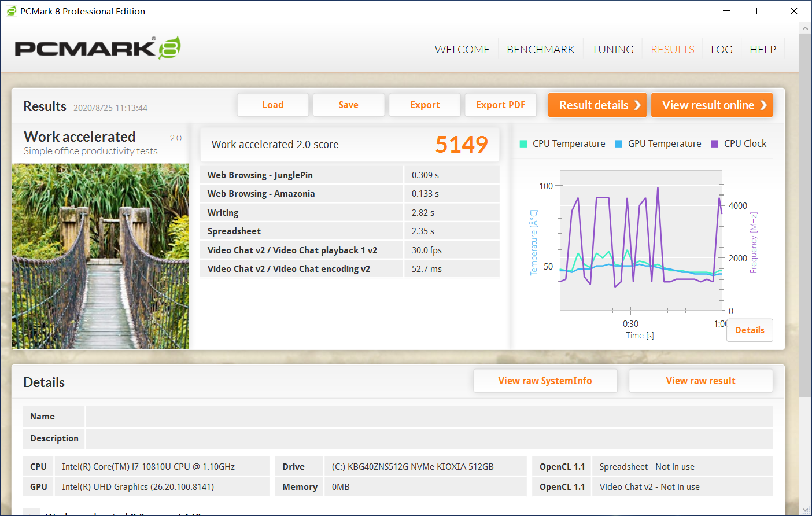This screenshot has height=516, width=812.
Task: Click the 52.7 ms result value
Action: pyautogui.click(x=427, y=269)
